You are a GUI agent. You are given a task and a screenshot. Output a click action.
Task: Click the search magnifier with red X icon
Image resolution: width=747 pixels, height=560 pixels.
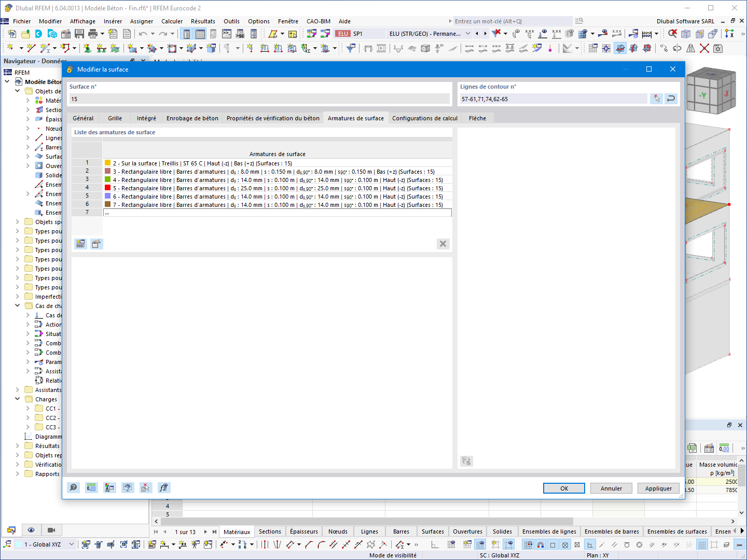[x=672, y=34]
